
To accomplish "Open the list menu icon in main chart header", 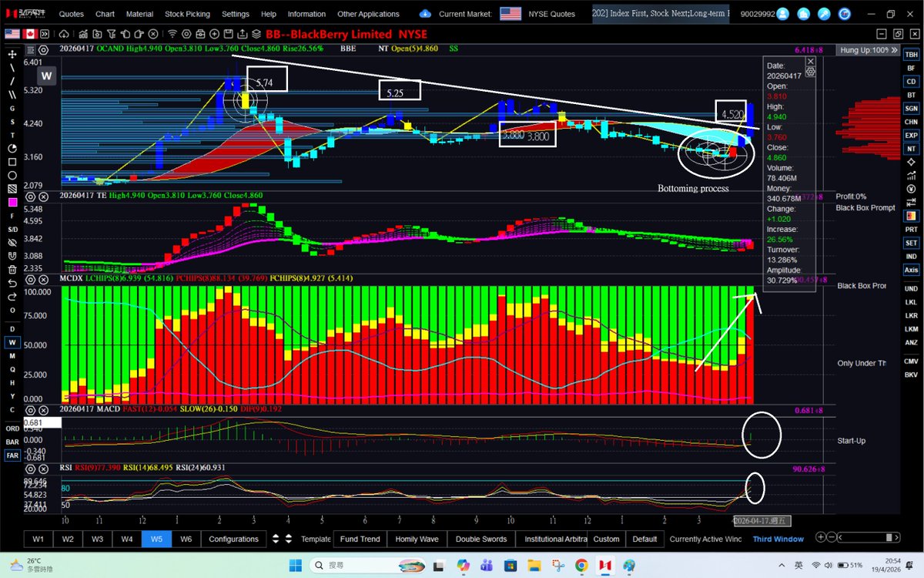I will pyautogui.click(x=31, y=50).
